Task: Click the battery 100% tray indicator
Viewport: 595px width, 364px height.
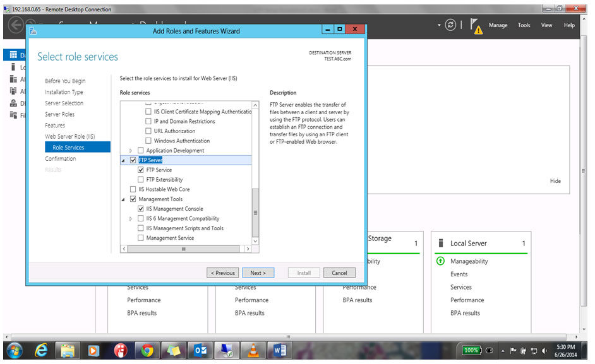Action: point(471,350)
